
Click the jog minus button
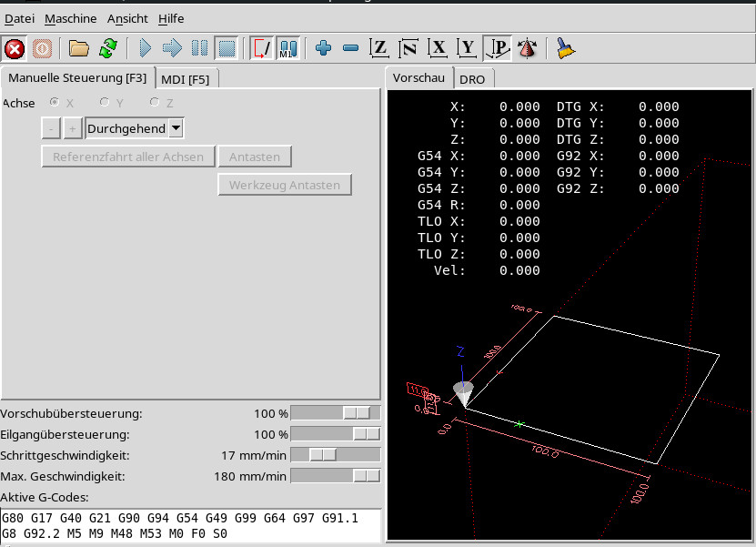coord(51,129)
